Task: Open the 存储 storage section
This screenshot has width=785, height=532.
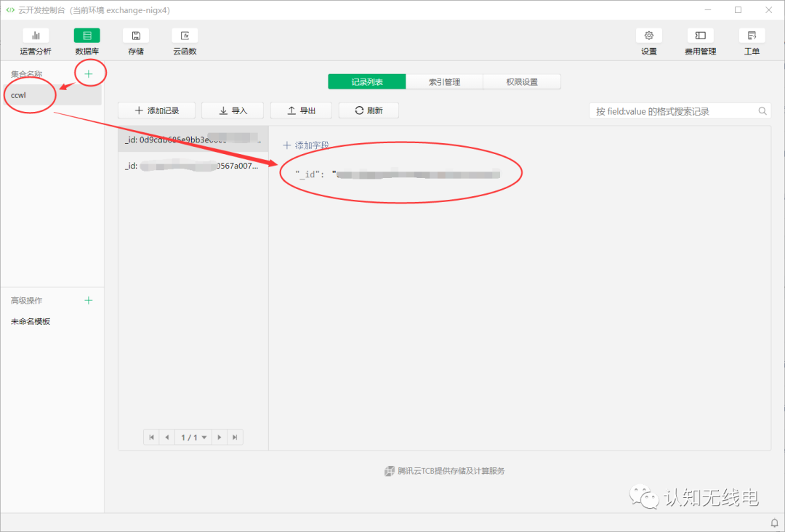Action: [x=136, y=41]
